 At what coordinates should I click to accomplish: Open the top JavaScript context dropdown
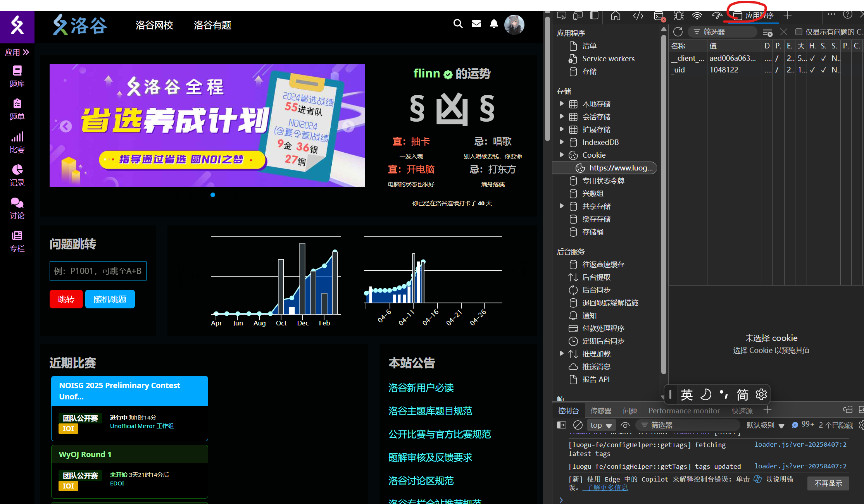click(x=601, y=425)
